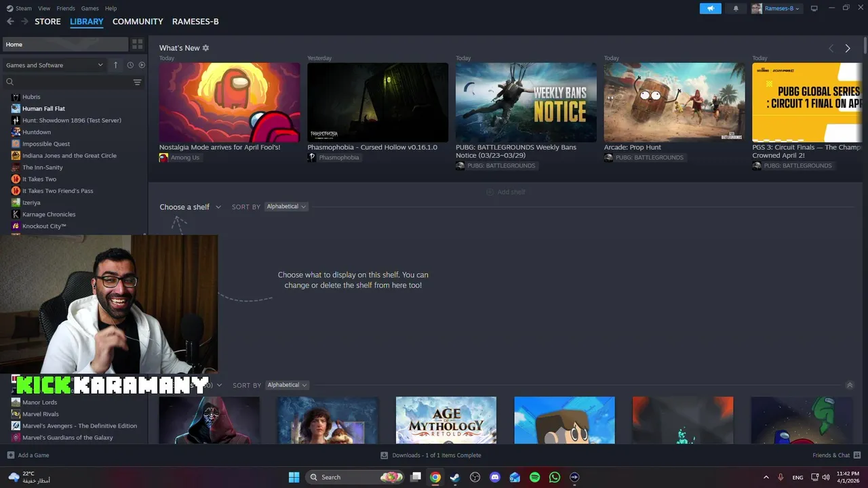The image size is (868, 488).
Task: Collapse the lower shelf with chevrons
Action: pos(850,385)
